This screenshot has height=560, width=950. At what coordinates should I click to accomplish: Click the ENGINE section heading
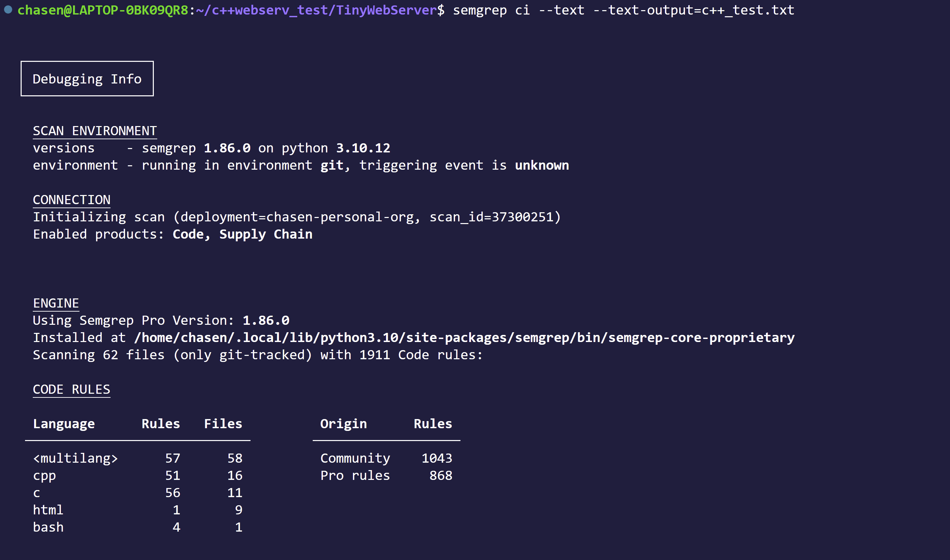[x=56, y=303]
